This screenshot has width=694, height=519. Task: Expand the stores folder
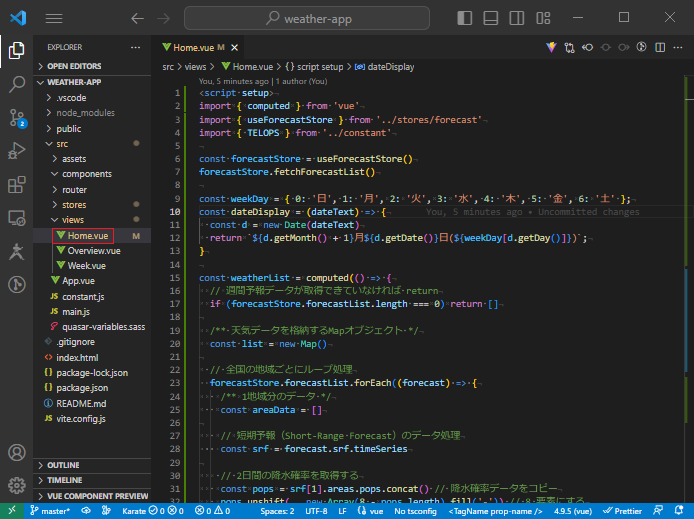click(x=92, y=205)
